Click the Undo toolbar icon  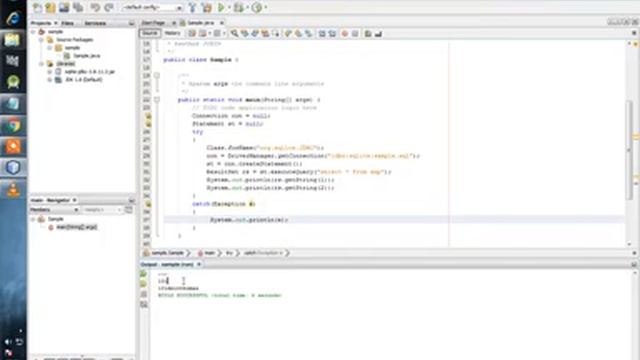click(95, 7)
